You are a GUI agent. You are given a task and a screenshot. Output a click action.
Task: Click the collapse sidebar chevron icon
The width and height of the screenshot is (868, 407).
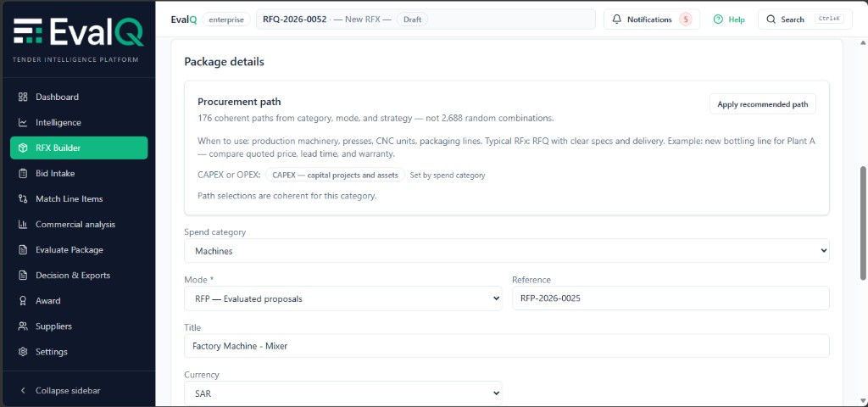(23, 390)
